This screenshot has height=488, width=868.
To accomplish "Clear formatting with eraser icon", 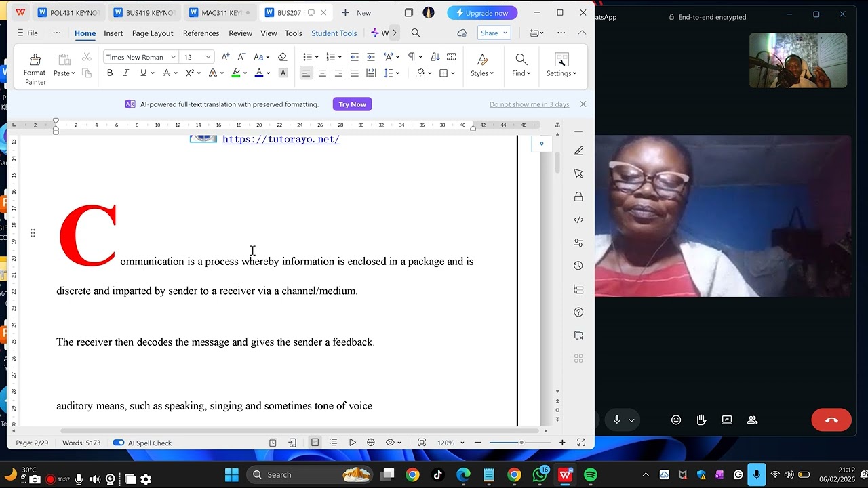I will click(x=283, y=57).
